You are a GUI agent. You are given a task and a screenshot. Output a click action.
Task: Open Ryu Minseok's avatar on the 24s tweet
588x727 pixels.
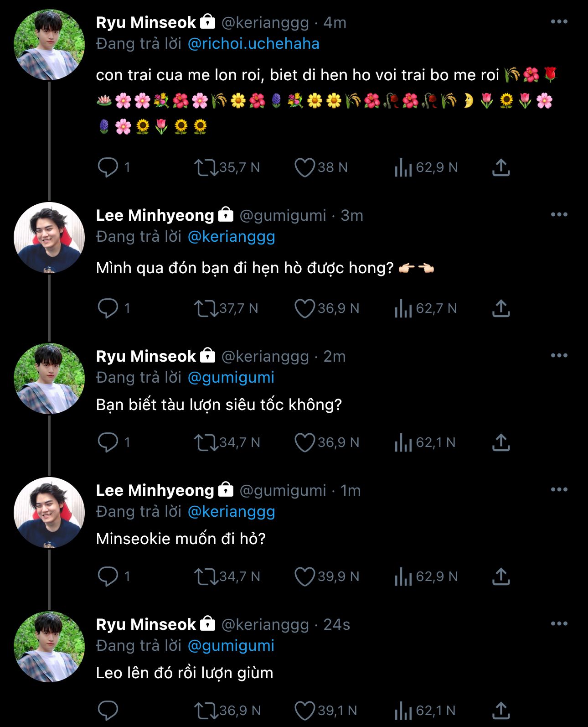click(x=49, y=647)
